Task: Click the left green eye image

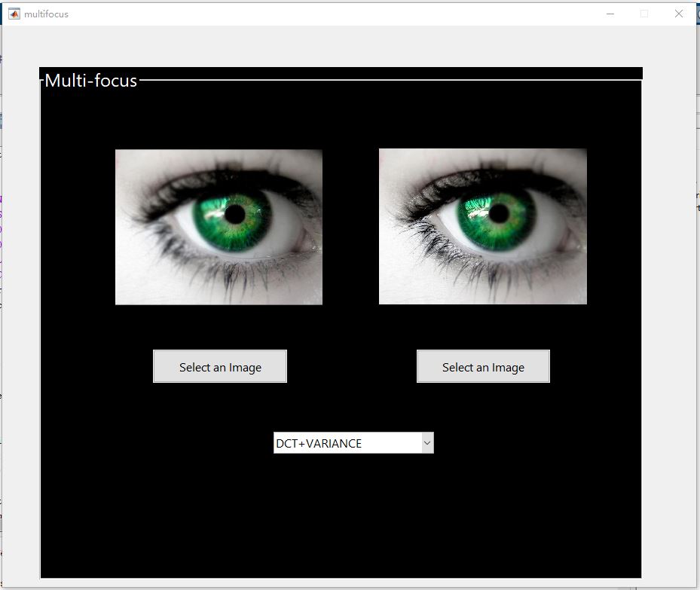Action: coord(219,227)
